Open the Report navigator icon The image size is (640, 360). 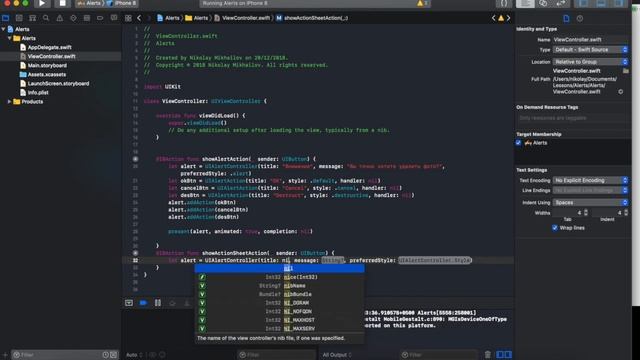114,18
